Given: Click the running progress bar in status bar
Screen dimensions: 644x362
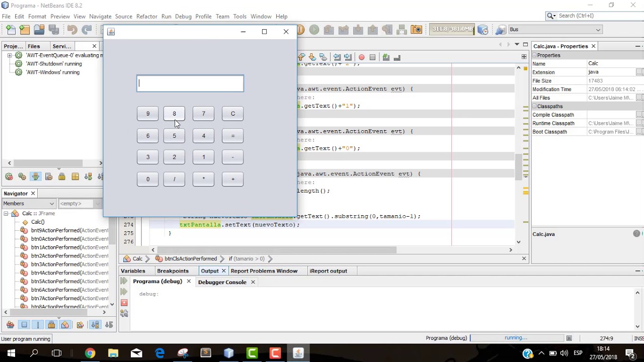Looking at the screenshot, I should [x=516, y=338].
